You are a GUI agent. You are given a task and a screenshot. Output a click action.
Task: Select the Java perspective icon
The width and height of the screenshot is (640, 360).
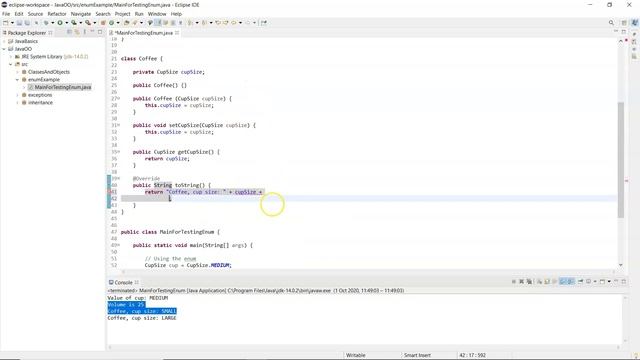[634, 23]
